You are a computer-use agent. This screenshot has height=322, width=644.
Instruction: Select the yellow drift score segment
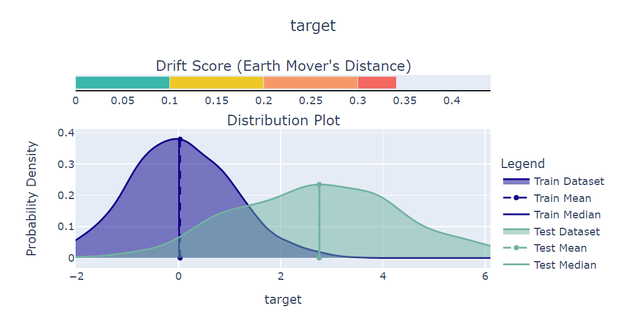[216, 83]
